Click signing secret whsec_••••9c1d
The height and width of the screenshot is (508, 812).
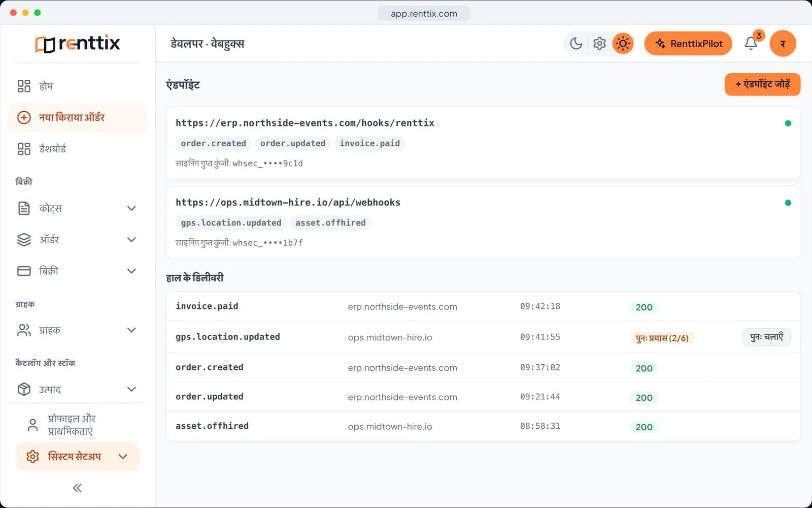click(267, 163)
